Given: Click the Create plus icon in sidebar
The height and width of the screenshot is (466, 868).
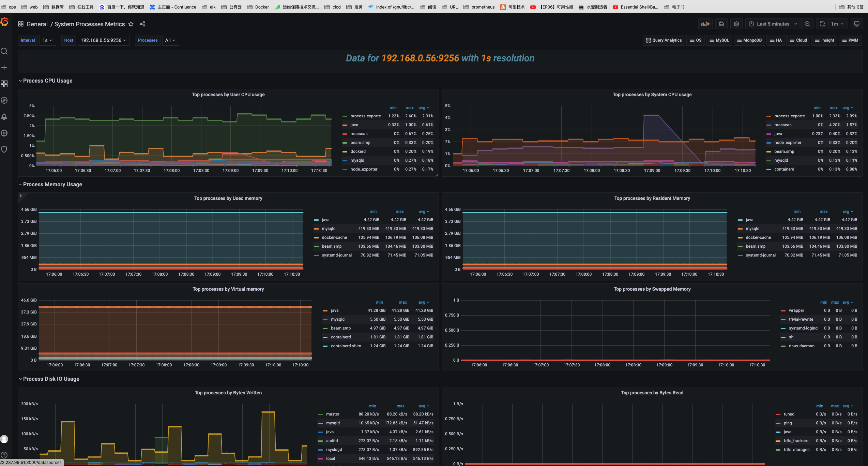Looking at the screenshot, I should click(4, 68).
